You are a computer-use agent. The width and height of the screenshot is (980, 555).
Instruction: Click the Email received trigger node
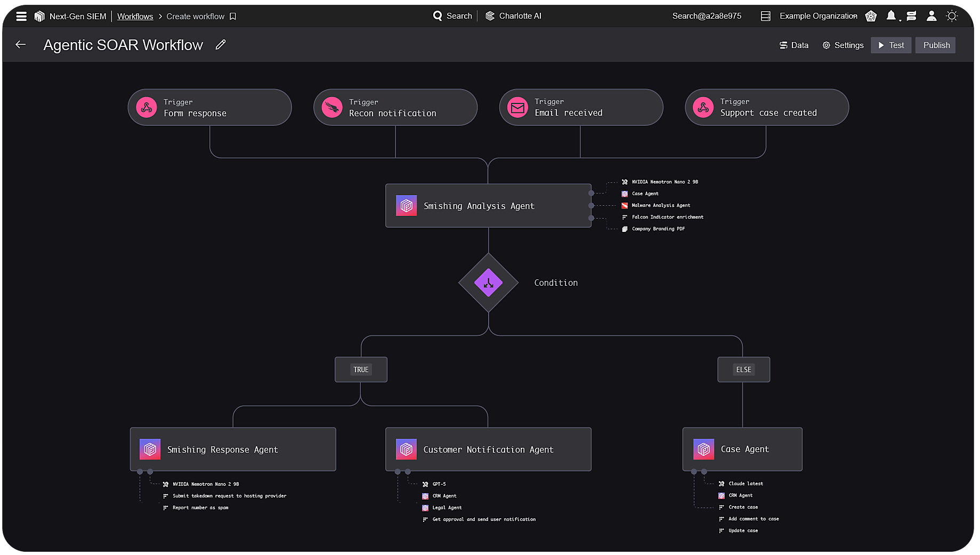tap(580, 108)
